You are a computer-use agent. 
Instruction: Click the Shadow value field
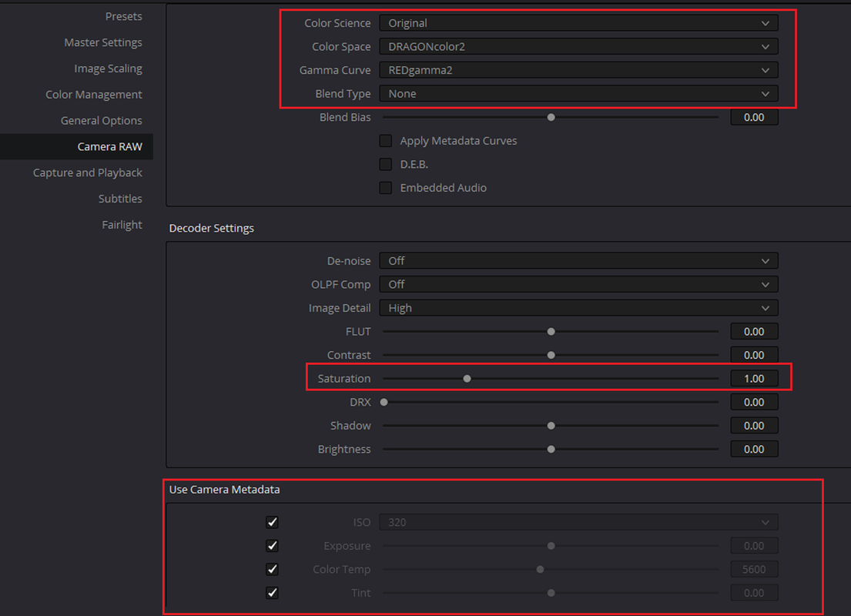[754, 426]
